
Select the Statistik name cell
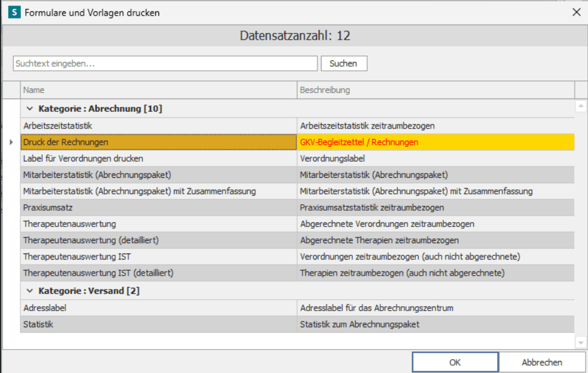coord(158,324)
